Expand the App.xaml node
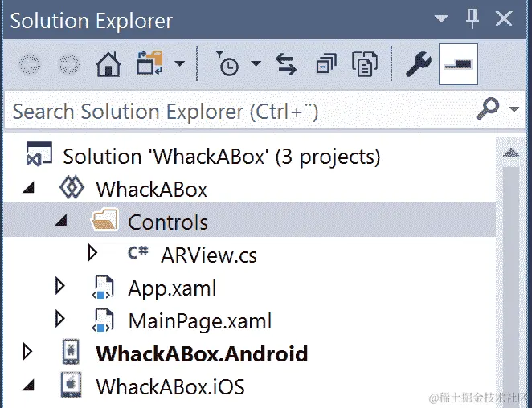Screen dimensions: 532x408 tap(60, 286)
